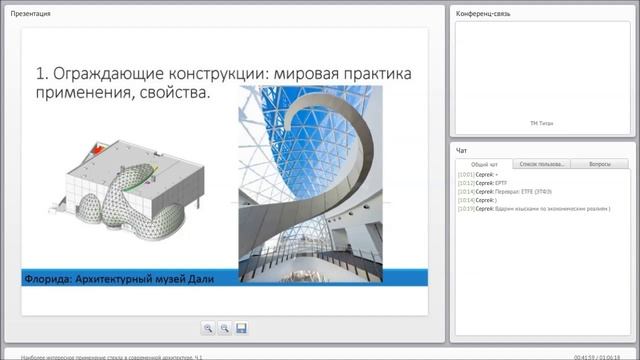The width and height of the screenshot is (640, 360).
Task: Click inside the conference video area
Action: tap(542, 78)
